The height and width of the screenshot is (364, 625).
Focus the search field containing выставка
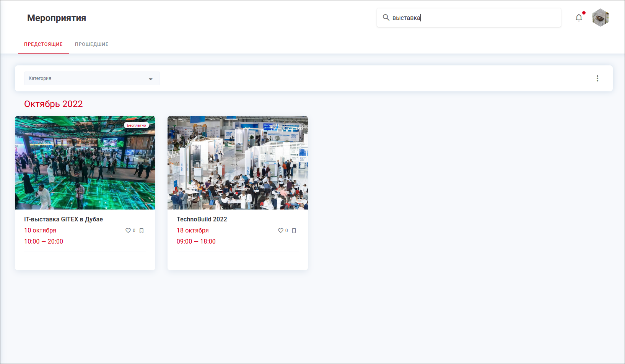coord(474,18)
